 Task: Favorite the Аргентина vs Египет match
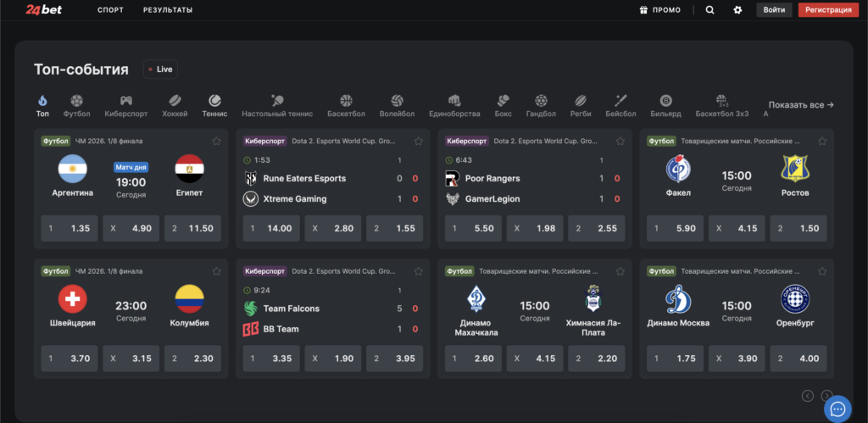216,142
